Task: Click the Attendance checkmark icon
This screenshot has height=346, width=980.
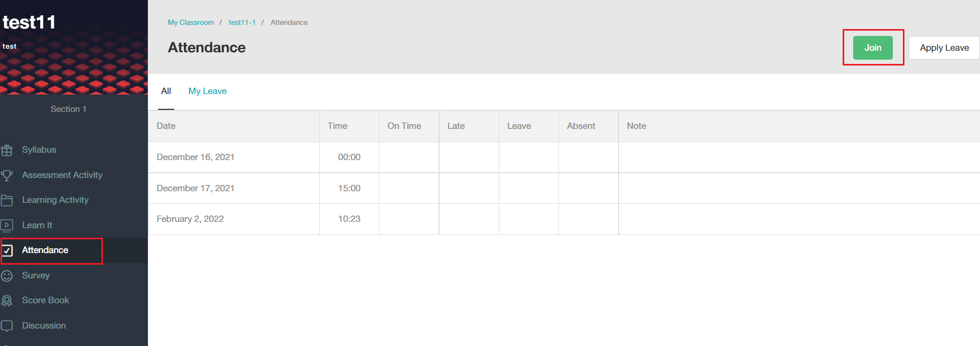Action: pos(7,250)
